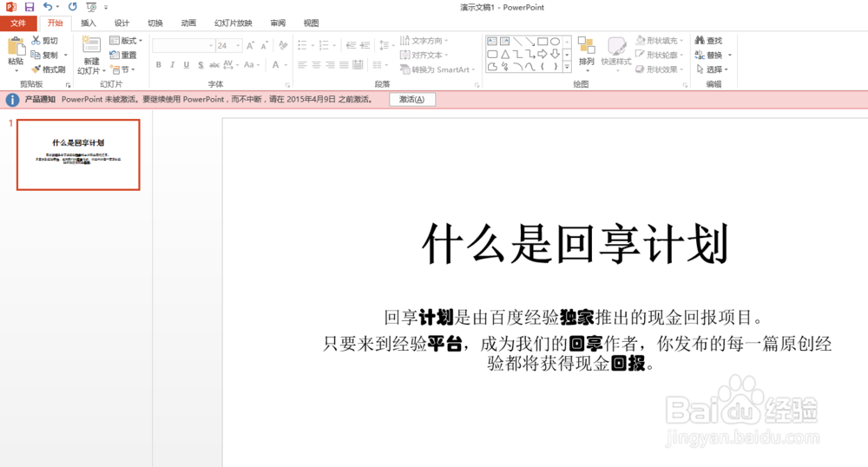Click the numbering list icon
Screen dimensions: 868x467
click(x=324, y=45)
